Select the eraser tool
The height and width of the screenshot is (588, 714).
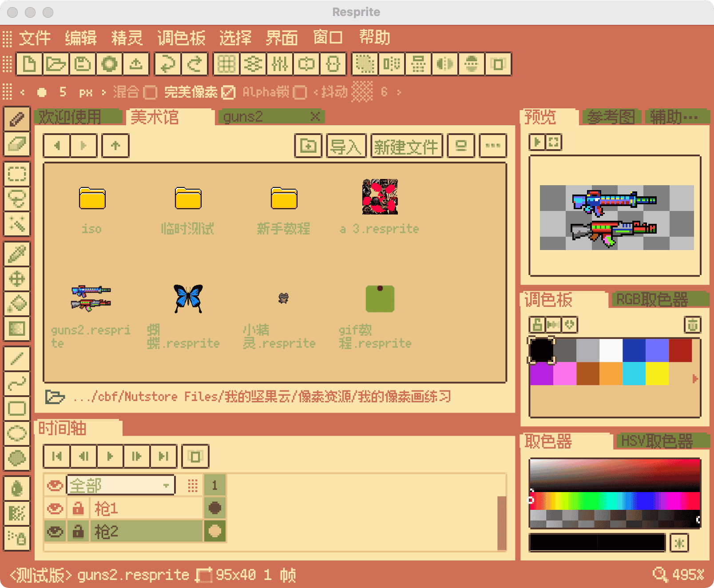coord(17,144)
